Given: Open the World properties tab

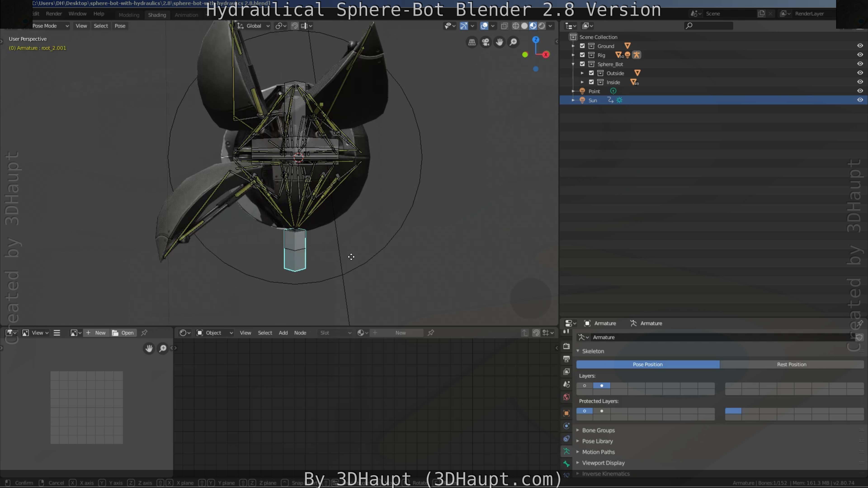Looking at the screenshot, I should [566, 397].
